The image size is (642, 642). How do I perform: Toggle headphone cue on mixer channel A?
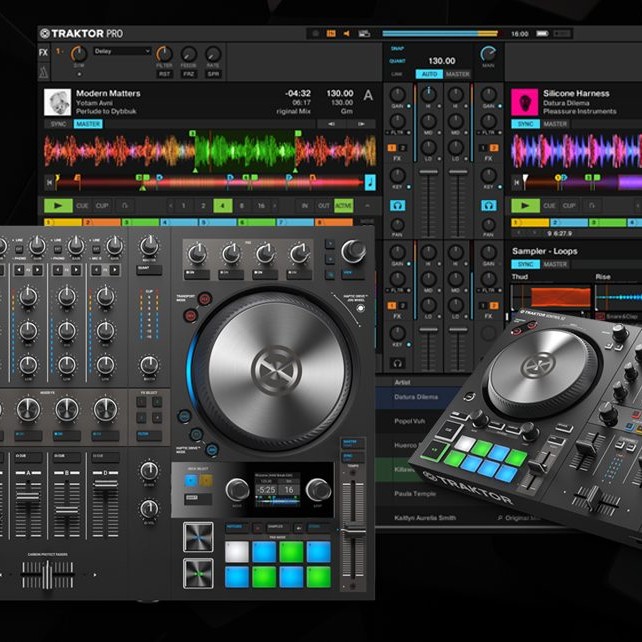point(397,206)
